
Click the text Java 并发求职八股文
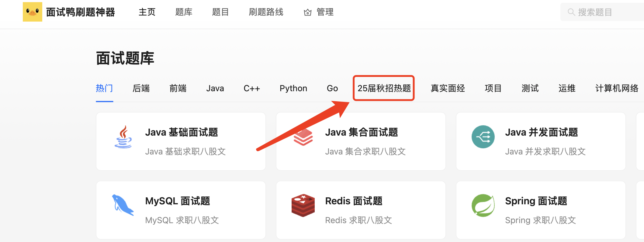(x=545, y=151)
